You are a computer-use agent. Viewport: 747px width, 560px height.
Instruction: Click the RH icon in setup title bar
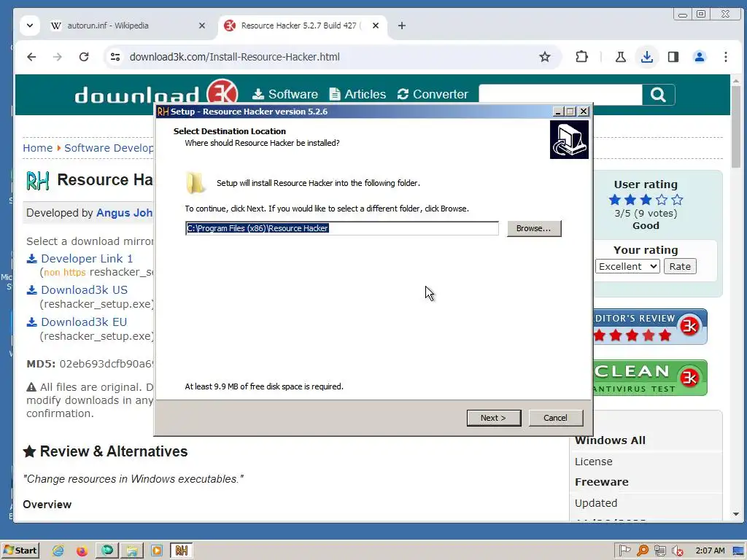click(x=163, y=112)
